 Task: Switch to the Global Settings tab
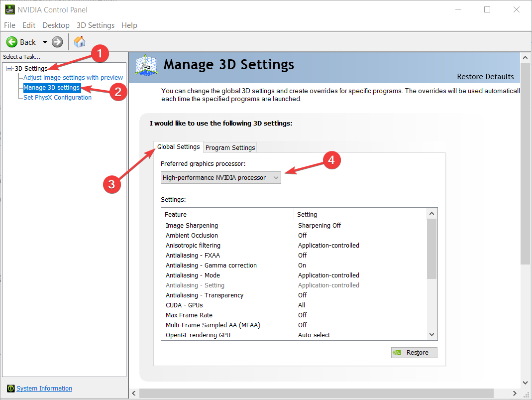tap(179, 146)
